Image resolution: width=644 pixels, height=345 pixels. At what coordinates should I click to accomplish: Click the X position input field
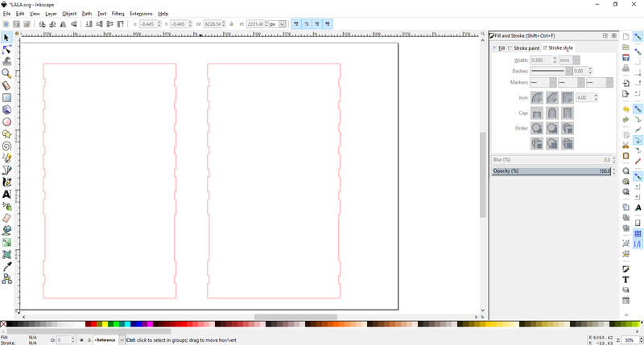[x=148, y=24]
